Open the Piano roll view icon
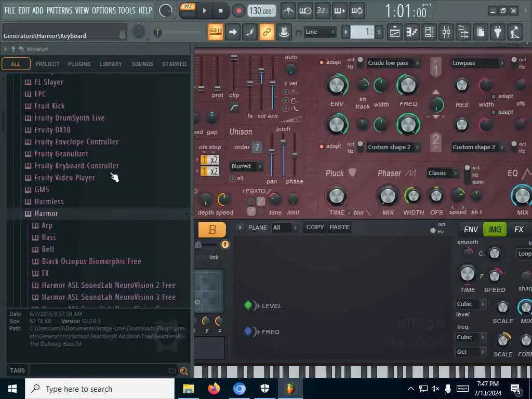Viewport: 532px width, 399px height. [x=412, y=32]
